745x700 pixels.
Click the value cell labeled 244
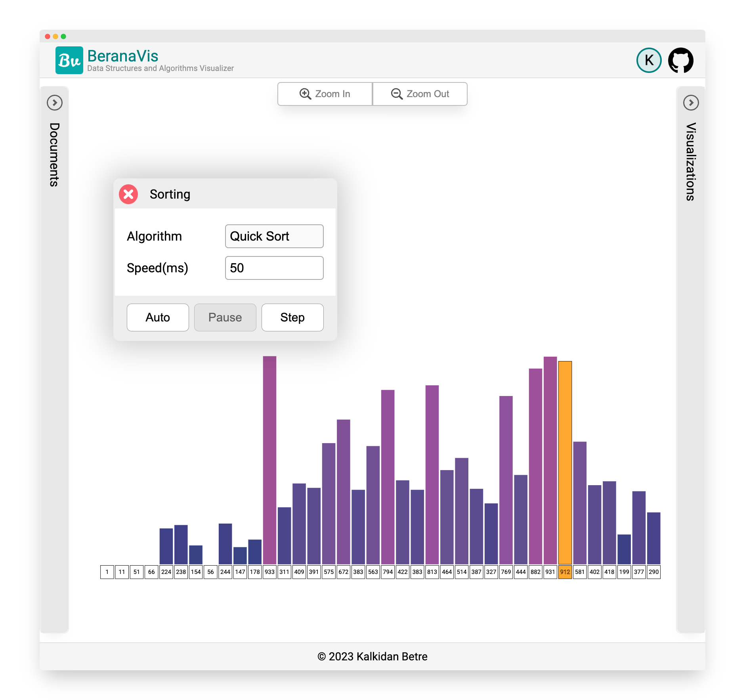(x=225, y=572)
